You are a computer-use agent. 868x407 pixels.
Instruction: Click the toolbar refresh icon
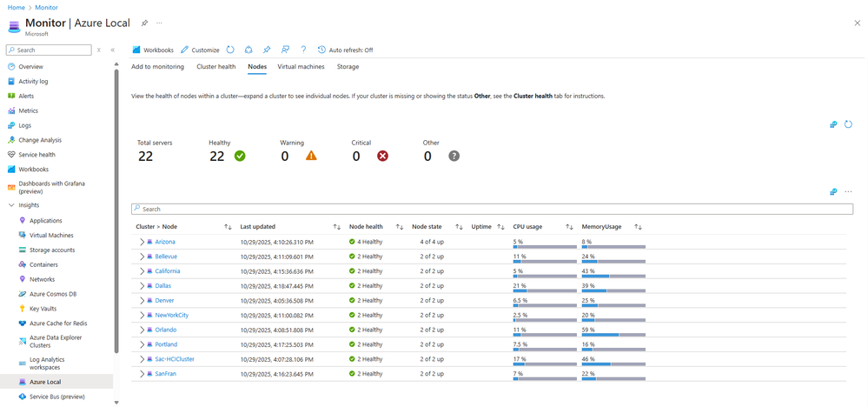[x=230, y=50]
